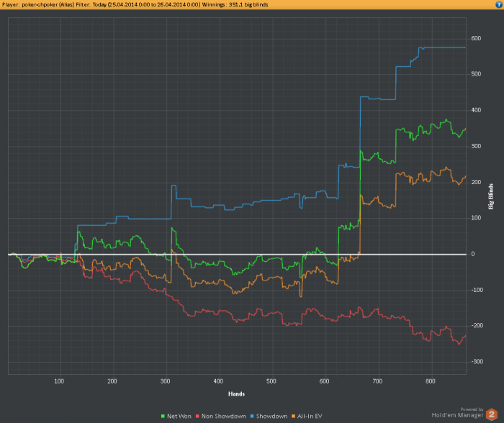Toggle the All-In EV legend entry
Viewport: 504px width, 423px height.
307,417
